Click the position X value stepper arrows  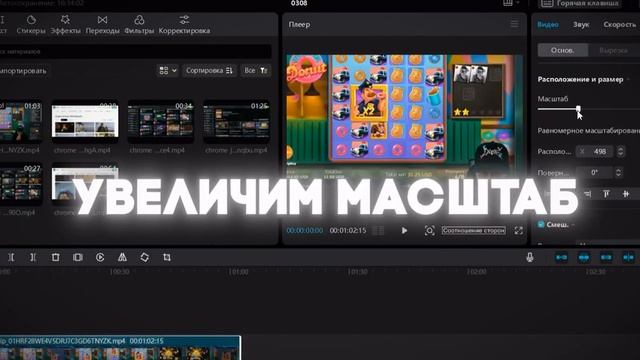(x=620, y=151)
